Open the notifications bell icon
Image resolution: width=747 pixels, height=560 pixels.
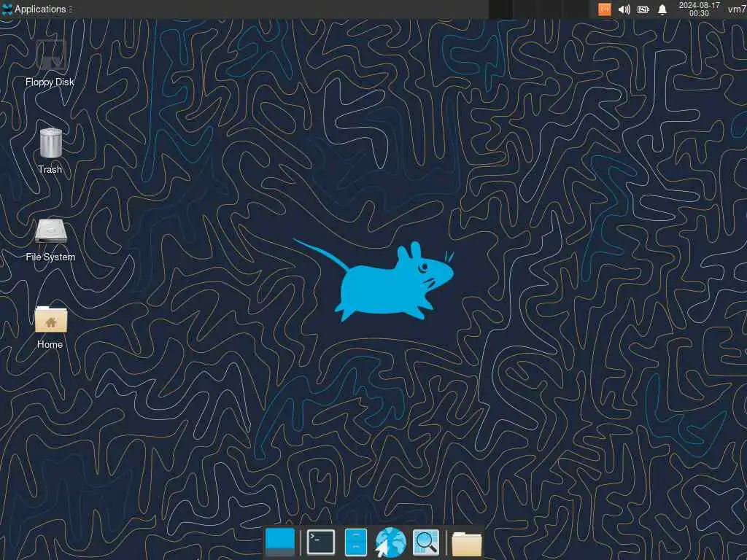click(x=662, y=9)
